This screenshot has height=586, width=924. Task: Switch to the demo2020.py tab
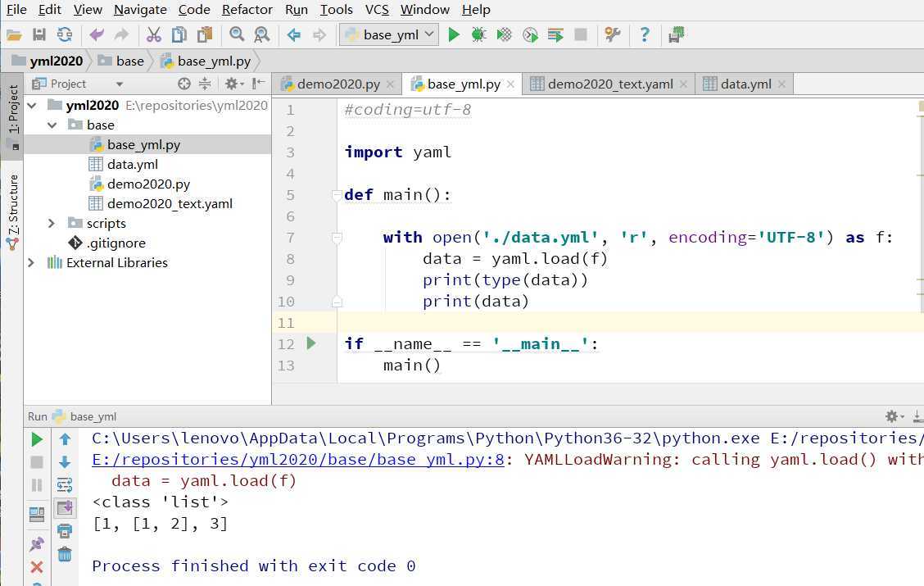[x=337, y=84]
